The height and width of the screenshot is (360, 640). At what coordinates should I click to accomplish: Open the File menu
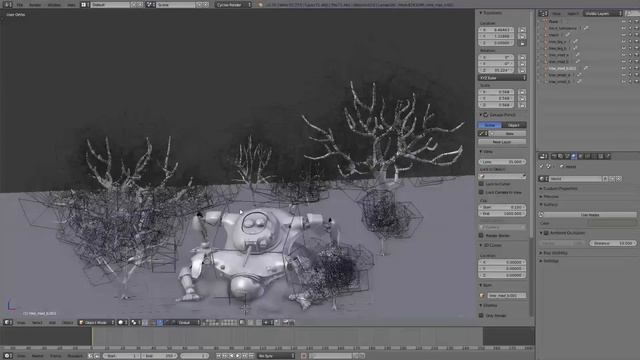[20, 5]
